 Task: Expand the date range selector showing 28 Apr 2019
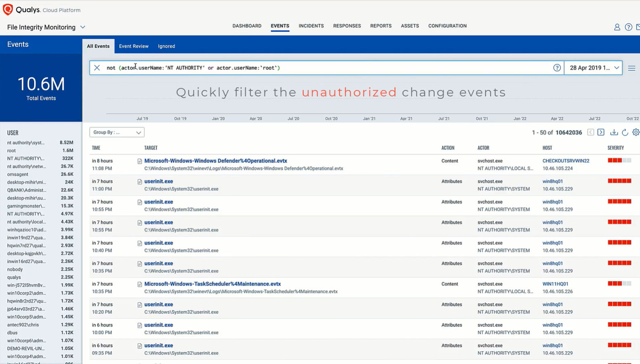(593, 68)
